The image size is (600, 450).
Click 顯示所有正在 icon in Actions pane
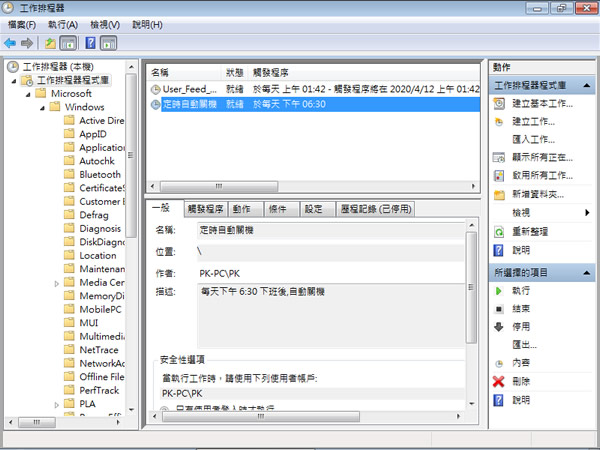[x=499, y=157]
